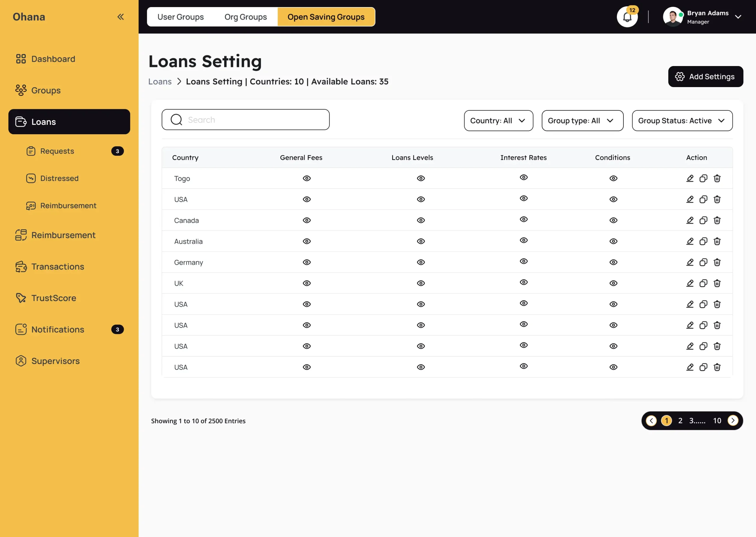
Task: Open Notifications from the sidebar
Action: tap(58, 329)
